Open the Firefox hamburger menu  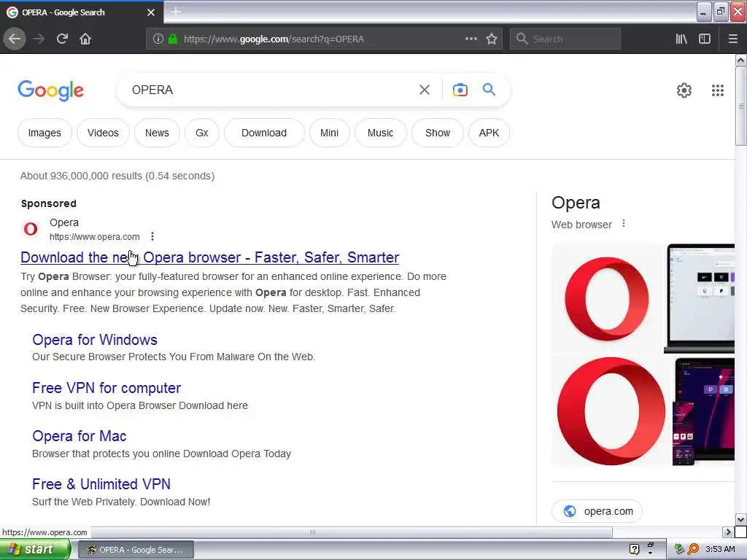point(733,39)
